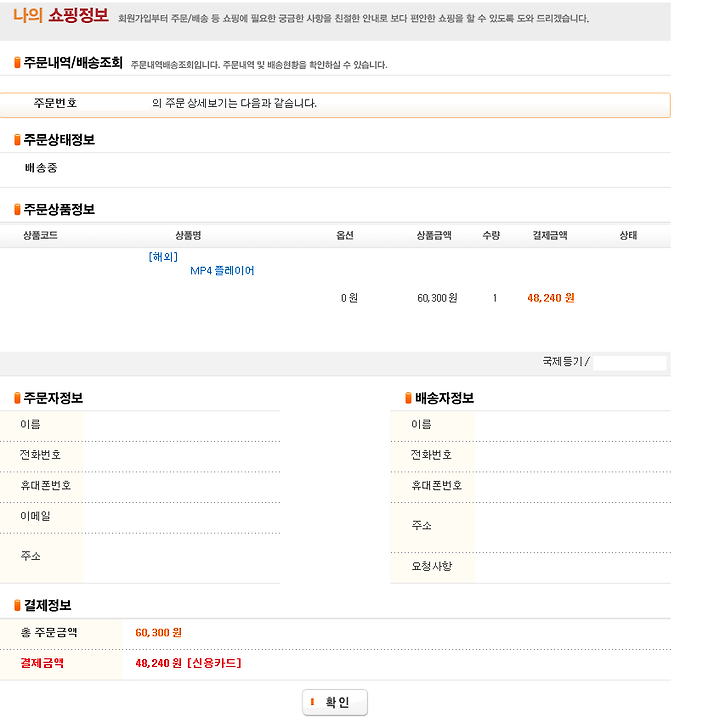Click the 48,240 원 [신용카드] payment value
Viewport: 720px width, 723px height.
[x=188, y=663]
